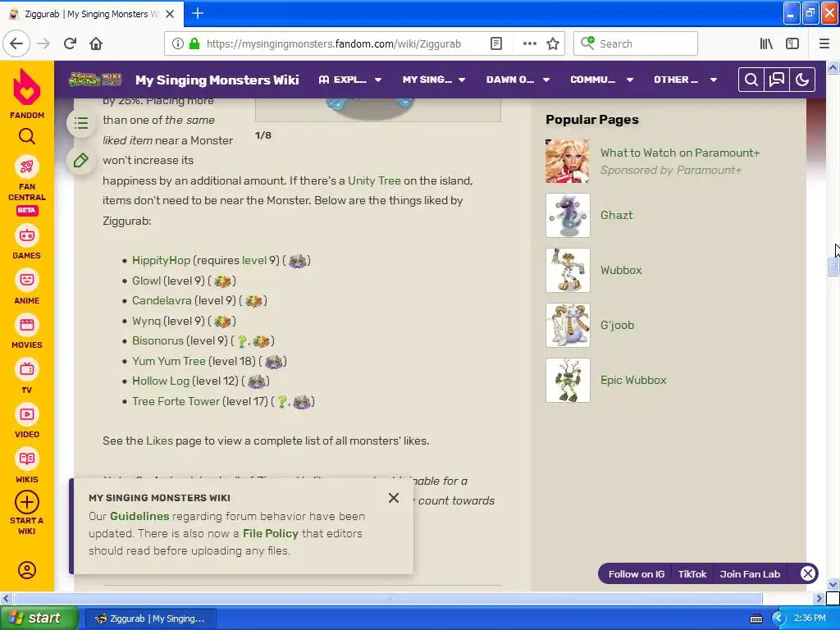
Task: Open the Epic Wubbox popular page
Action: [633, 381]
